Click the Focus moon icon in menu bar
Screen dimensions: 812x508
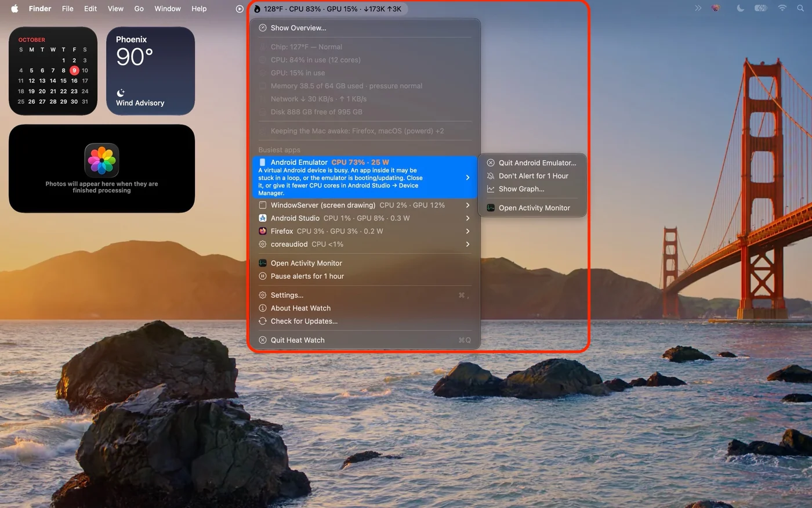coord(740,9)
